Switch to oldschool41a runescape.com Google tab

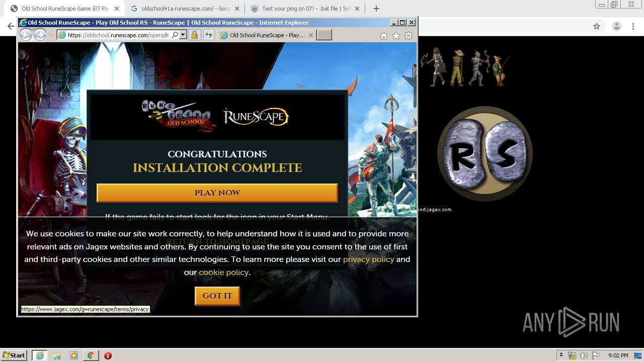[186, 9]
